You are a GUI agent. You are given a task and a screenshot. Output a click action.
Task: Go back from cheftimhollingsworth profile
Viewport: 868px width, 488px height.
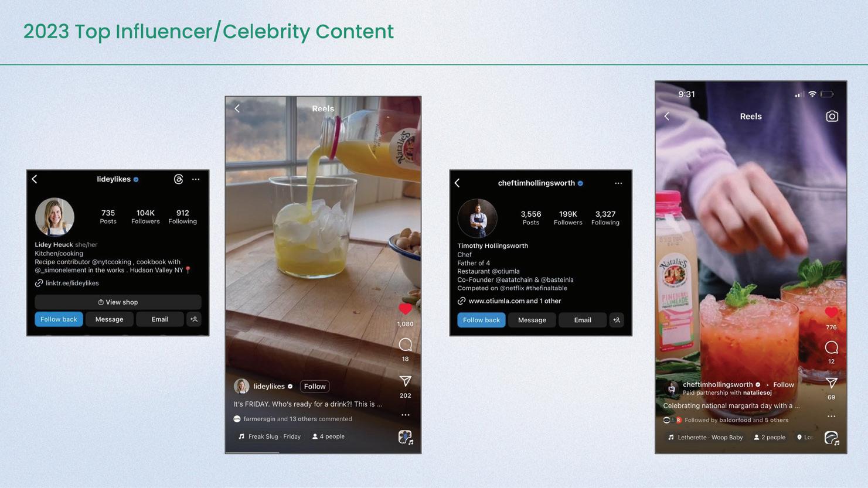457,183
